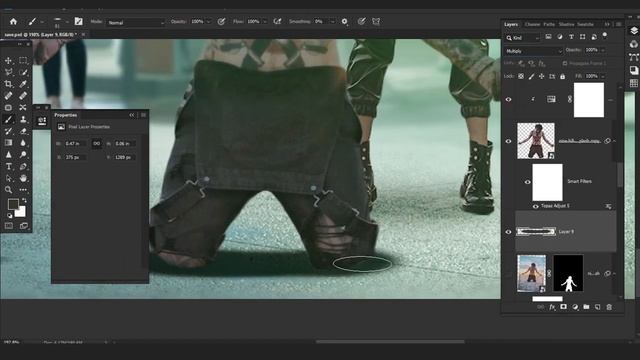Select the Gradient tool
The height and width of the screenshot is (360, 640).
pos(8,143)
